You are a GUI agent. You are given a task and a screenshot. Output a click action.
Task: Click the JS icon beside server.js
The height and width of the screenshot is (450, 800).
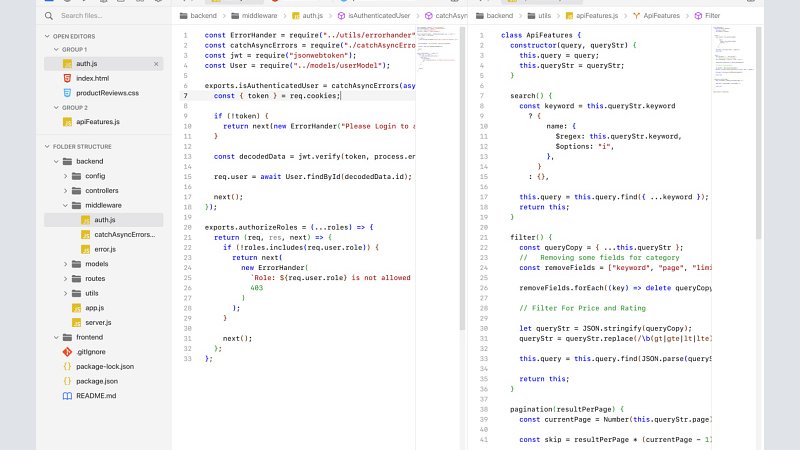pyautogui.click(x=75, y=323)
